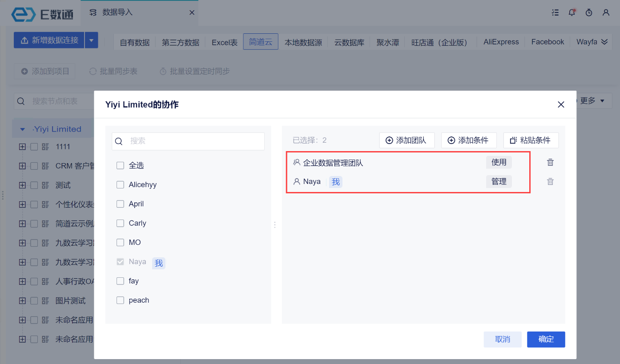The image size is (620, 364).
Task: Expand the 1111 tree node
Action: pos(22,147)
